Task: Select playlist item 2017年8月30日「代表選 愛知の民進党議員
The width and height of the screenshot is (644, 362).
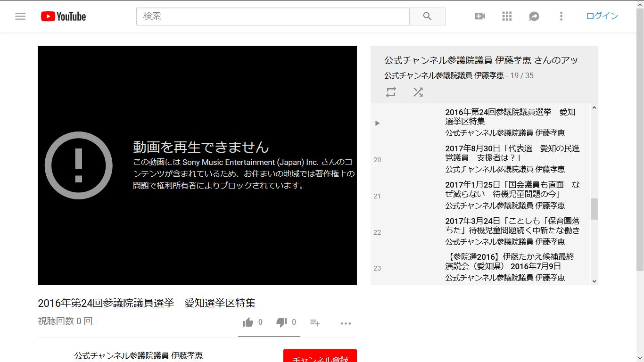Action: 480,159
